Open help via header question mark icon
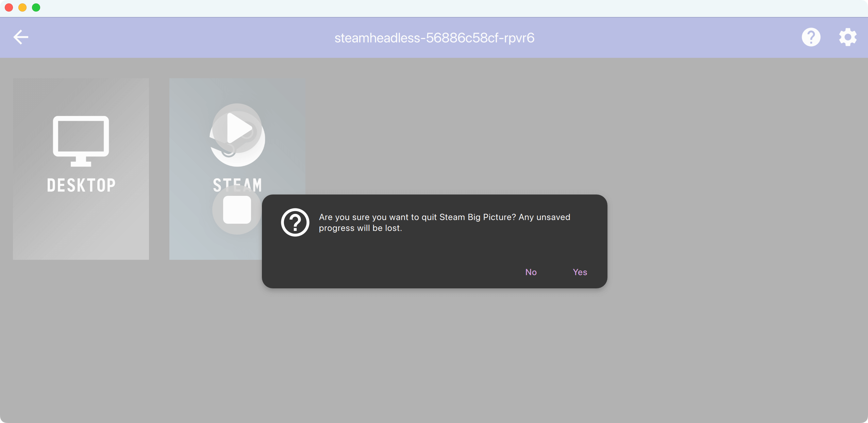The image size is (868, 423). (811, 37)
